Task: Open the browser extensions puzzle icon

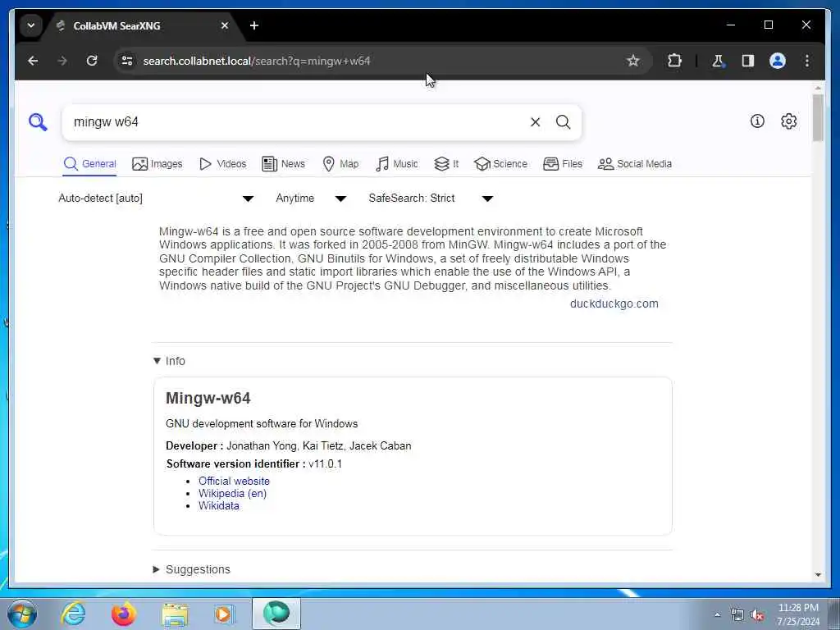Action: tap(674, 61)
